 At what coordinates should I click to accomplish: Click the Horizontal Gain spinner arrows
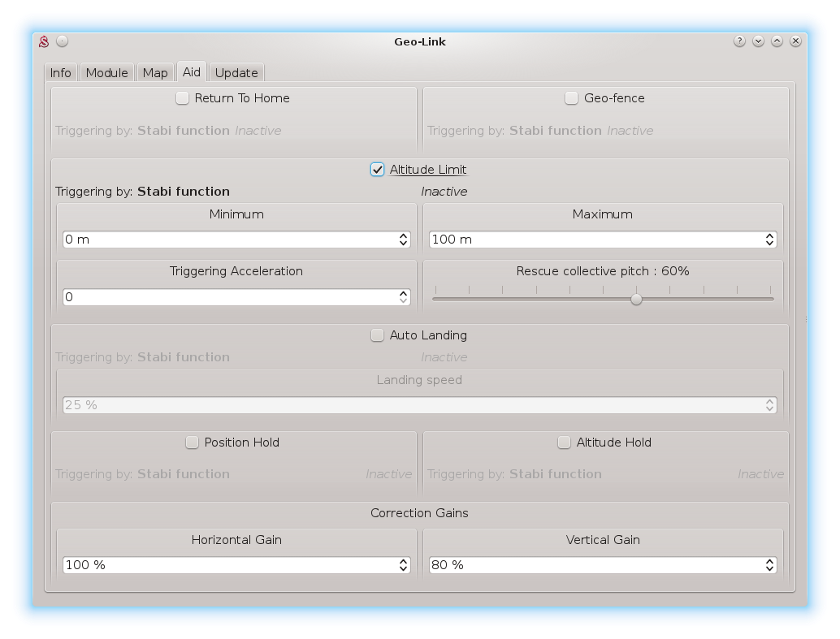(403, 565)
